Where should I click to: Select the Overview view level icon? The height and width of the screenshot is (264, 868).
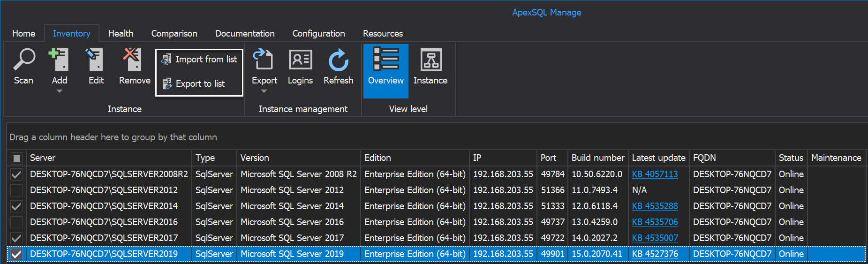tap(385, 59)
